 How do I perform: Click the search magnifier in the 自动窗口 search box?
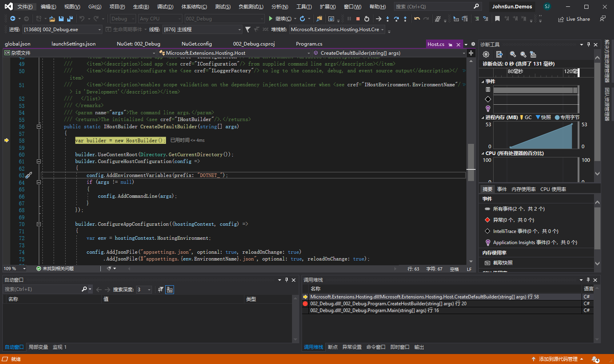(x=84, y=289)
